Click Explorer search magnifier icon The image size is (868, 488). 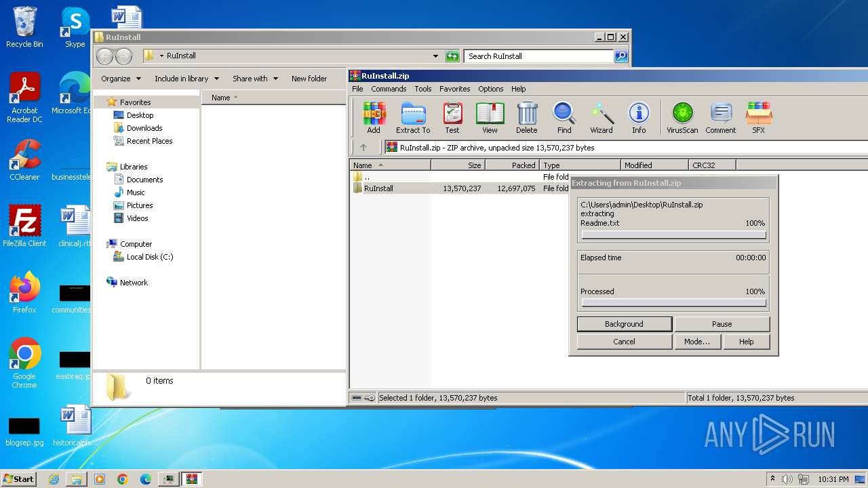[621, 56]
